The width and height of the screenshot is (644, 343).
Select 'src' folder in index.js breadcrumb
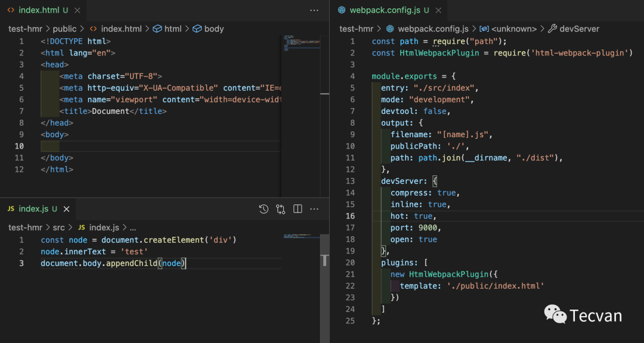(x=58, y=227)
